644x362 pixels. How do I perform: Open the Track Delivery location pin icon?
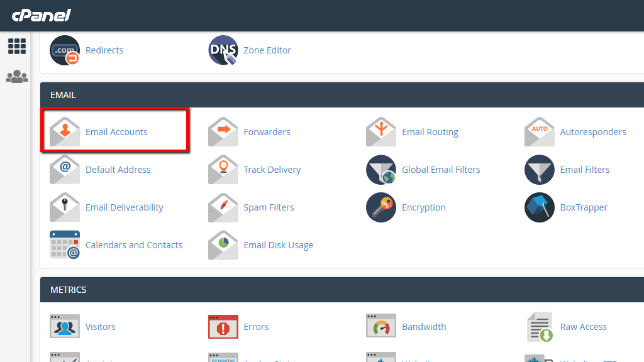click(223, 170)
